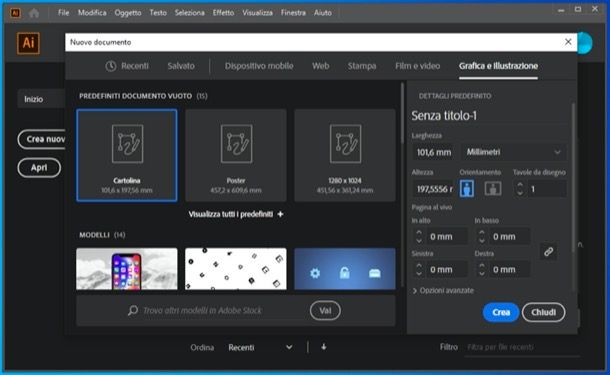
Task: Edit the Senza titolo-1 document name
Action: pyautogui.click(x=489, y=116)
